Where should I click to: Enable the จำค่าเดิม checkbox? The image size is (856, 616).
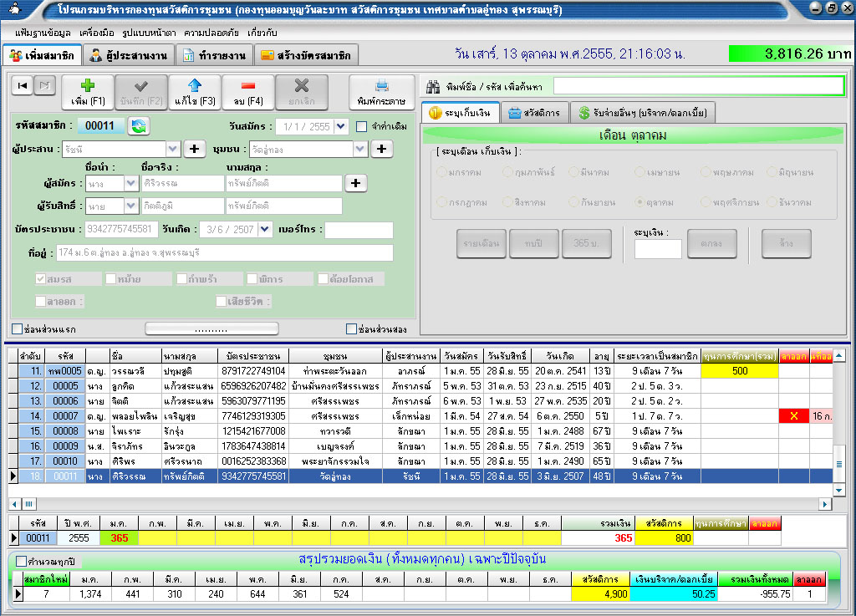tap(361, 127)
